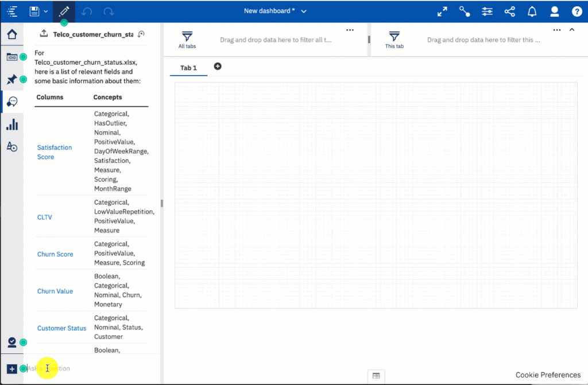Open CLTV field link
Image resolution: width=588 pixels, height=385 pixels.
click(45, 217)
